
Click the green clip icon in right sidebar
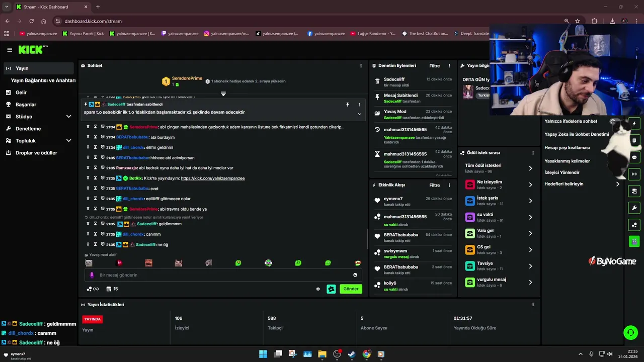click(x=634, y=241)
